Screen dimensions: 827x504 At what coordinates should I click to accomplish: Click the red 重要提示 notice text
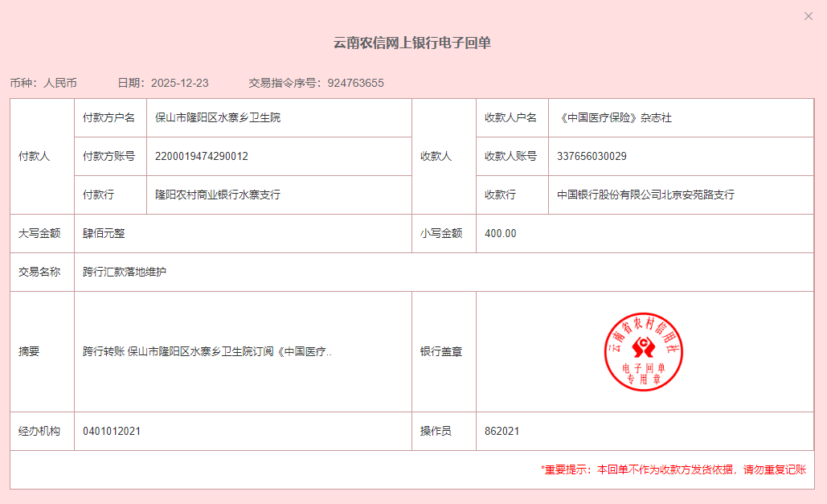673,469
